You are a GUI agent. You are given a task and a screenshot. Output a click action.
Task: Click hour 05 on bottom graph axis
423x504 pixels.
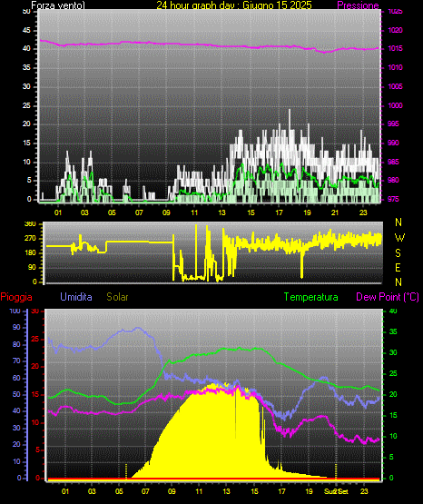pyautogui.click(x=119, y=491)
